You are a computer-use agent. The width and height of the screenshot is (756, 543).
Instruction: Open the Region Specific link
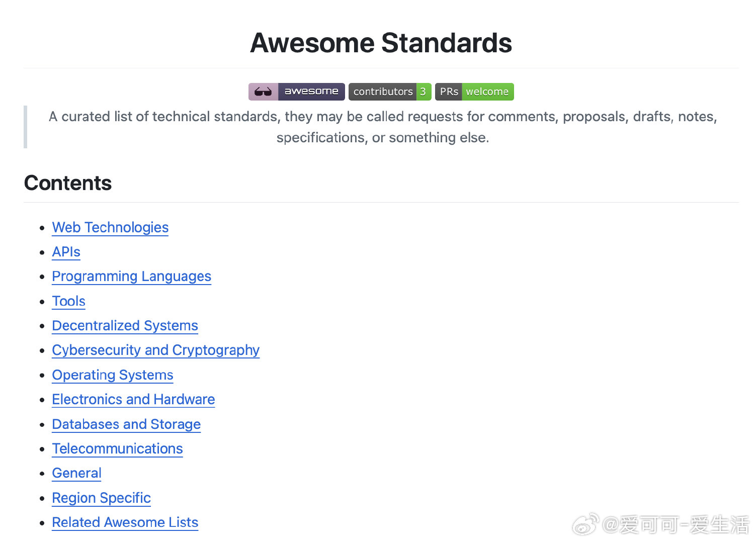point(102,498)
